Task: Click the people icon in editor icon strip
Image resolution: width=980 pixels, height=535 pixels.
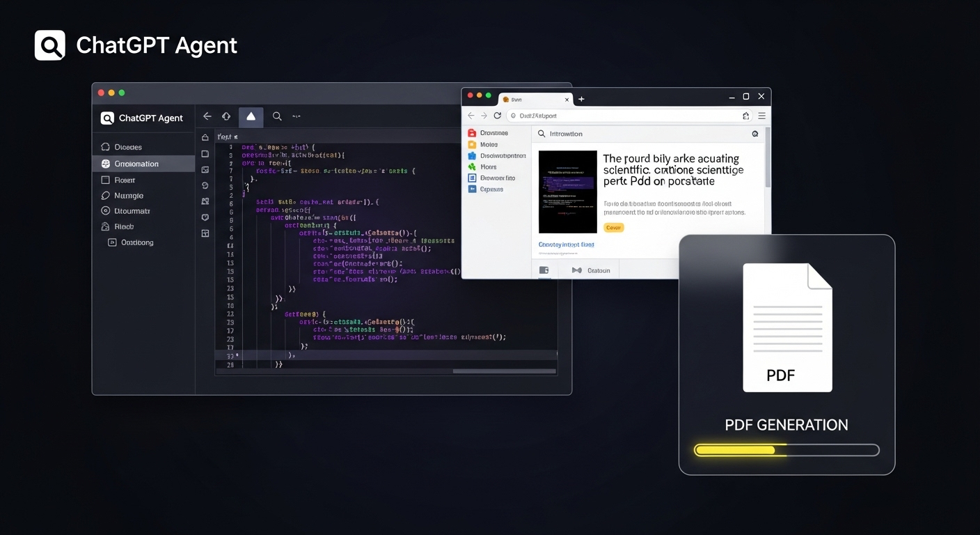Action: click(205, 201)
